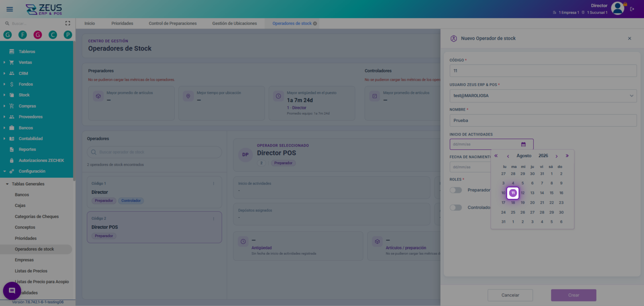Click the Crear button

pyautogui.click(x=574, y=295)
